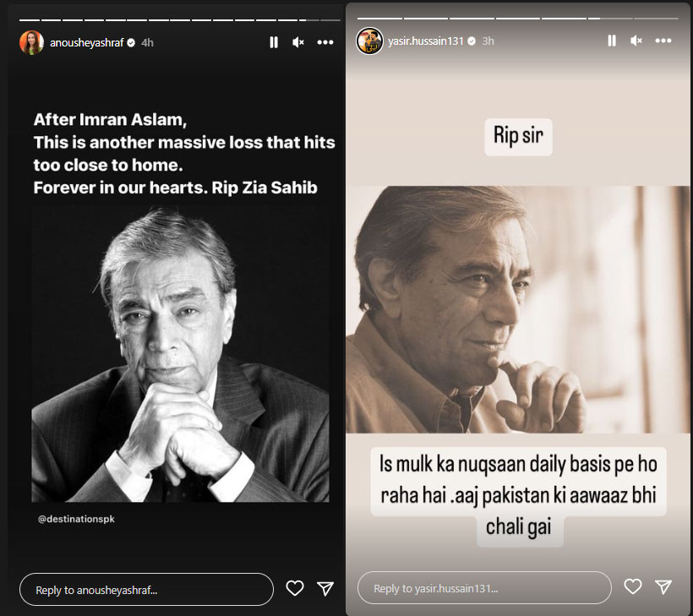Open anousheyashraf profile picture
Screen dimensions: 693x616
point(31,42)
